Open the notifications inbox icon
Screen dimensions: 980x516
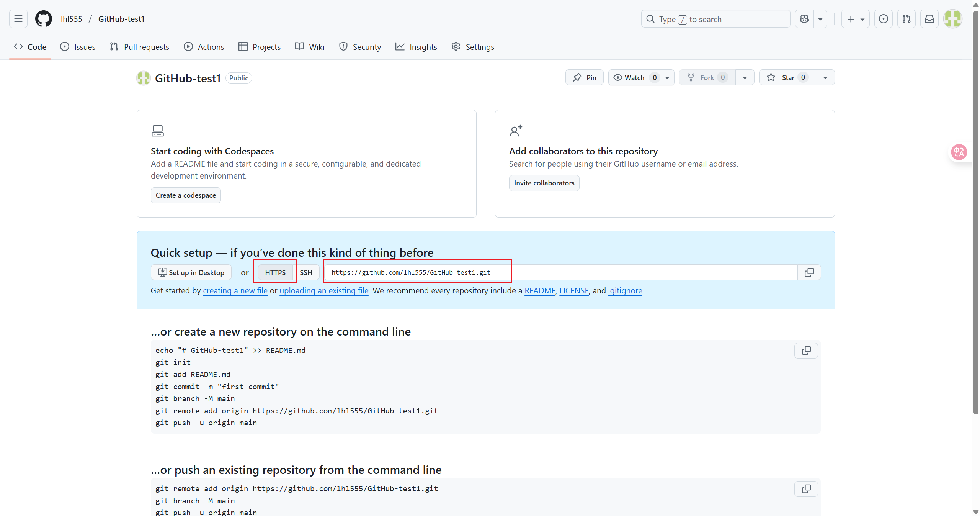coord(929,19)
